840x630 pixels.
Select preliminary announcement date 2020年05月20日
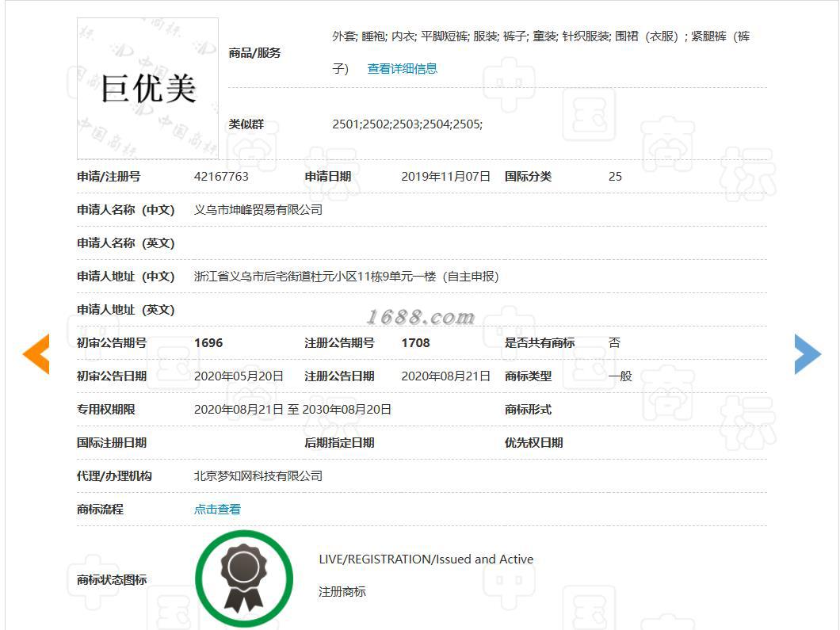click(x=239, y=376)
